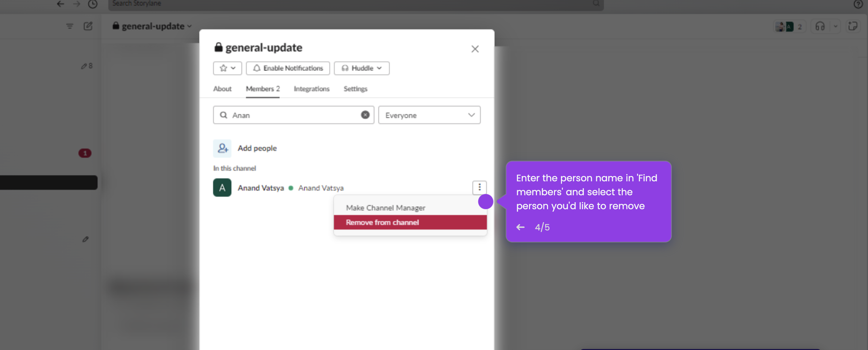Expand the general-update channel name chevron
868x350 pixels.
(190, 26)
